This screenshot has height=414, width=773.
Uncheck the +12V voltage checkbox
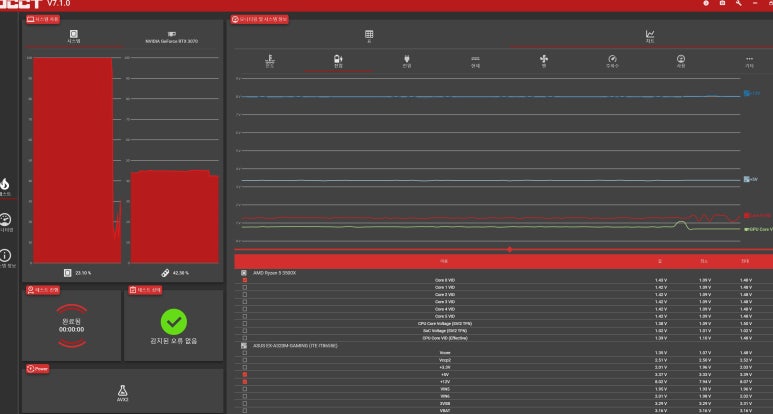(x=244, y=382)
